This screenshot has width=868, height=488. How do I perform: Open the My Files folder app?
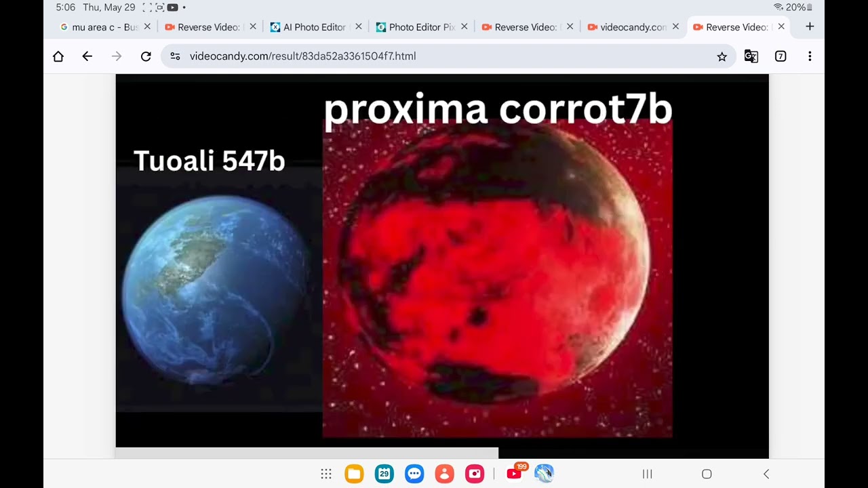[354, 474]
